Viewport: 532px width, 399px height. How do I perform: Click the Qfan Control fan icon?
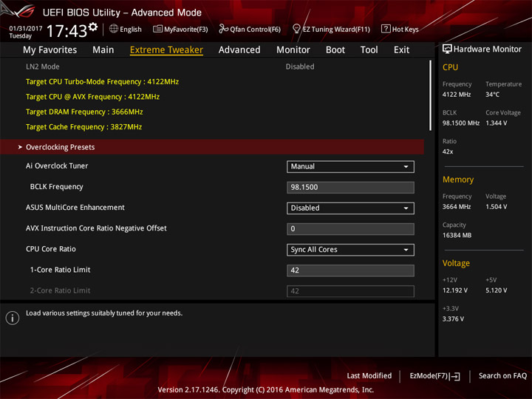click(223, 29)
